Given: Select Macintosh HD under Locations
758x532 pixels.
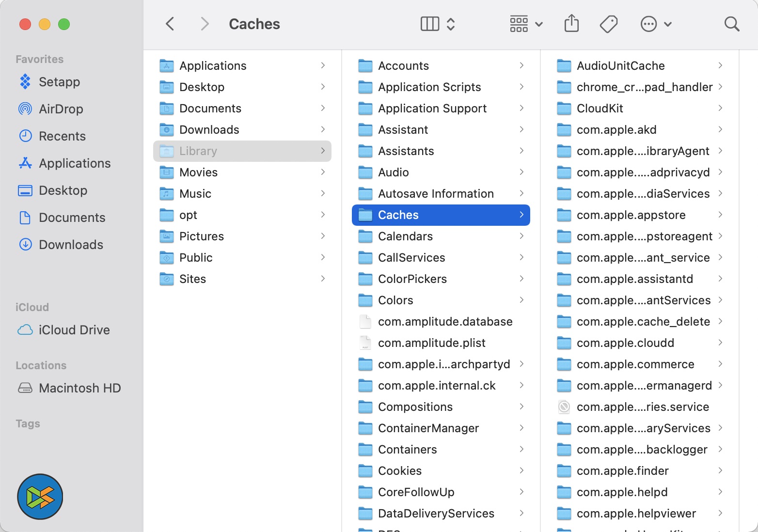Looking at the screenshot, I should 79,388.
